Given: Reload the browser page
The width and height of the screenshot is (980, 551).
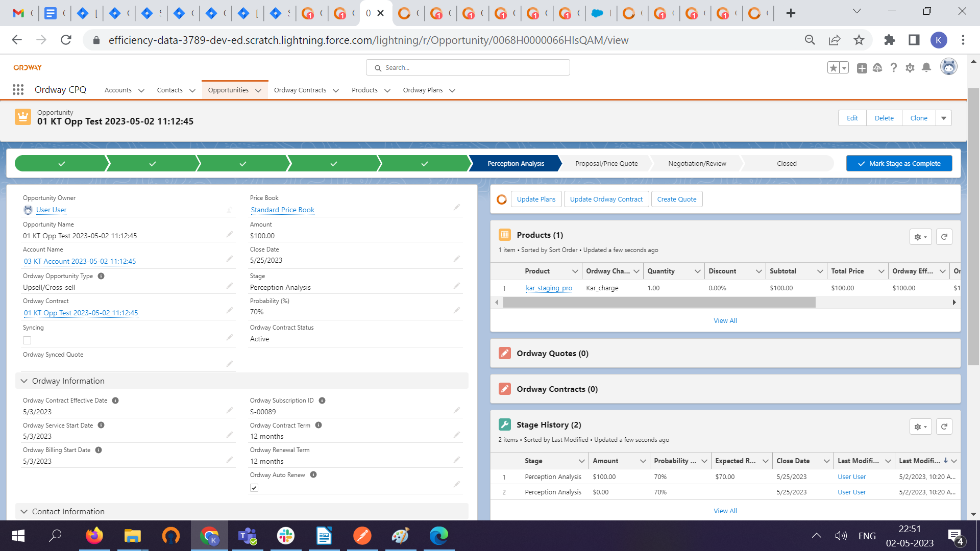Looking at the screenshot, I should (66, 40).
